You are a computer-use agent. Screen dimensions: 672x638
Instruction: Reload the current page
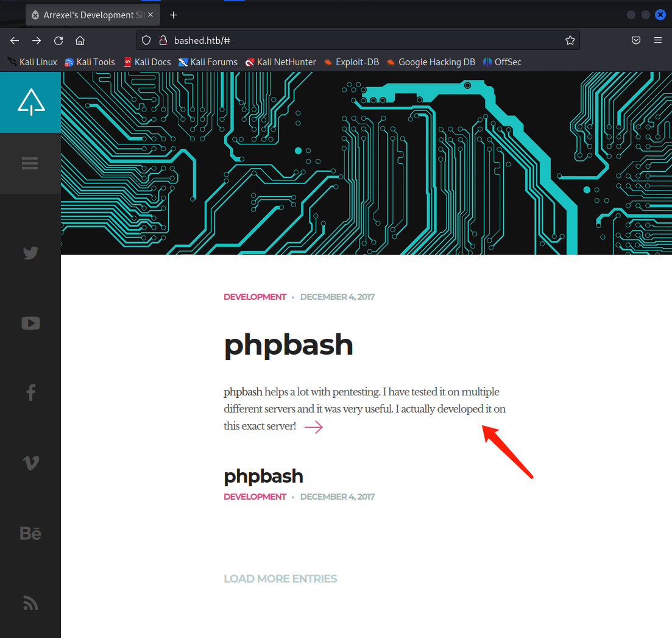click(58, 40)
